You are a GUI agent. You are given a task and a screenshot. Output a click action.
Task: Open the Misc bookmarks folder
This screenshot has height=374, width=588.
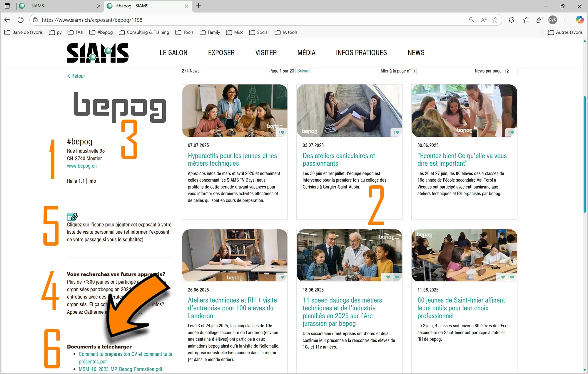click(235, 32)
